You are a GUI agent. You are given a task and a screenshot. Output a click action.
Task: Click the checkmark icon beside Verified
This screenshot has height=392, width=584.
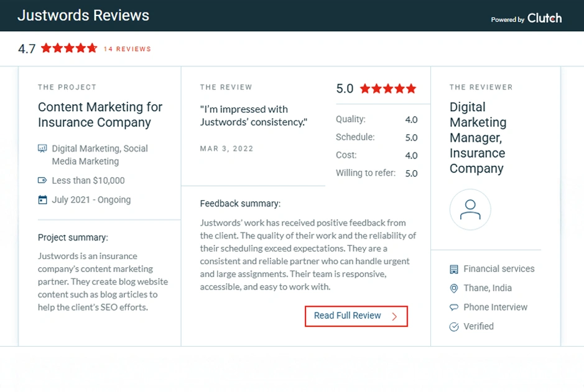point(454,327)
